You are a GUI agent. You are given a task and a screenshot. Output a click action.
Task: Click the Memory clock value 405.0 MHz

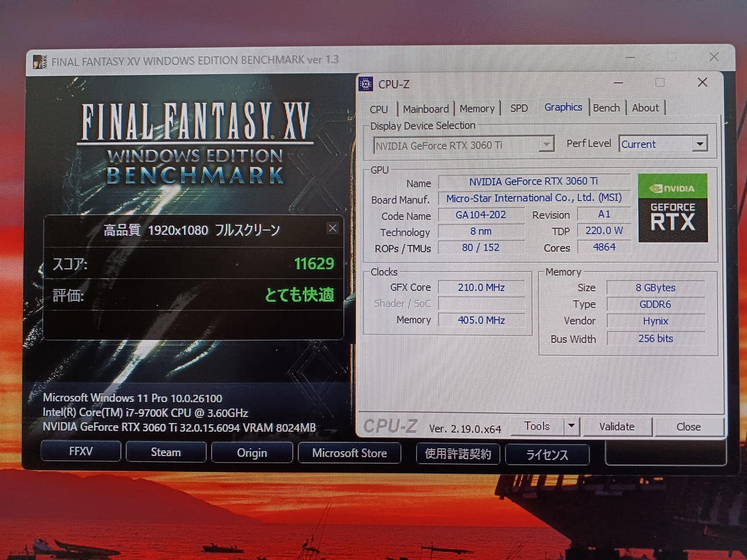(x=481, y=320)
